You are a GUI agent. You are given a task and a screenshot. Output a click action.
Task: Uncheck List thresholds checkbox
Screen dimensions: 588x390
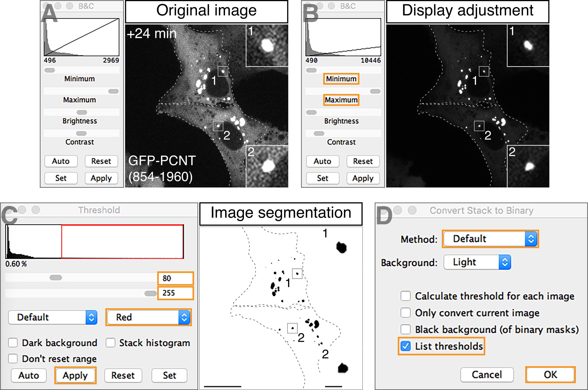coord(405,346)
